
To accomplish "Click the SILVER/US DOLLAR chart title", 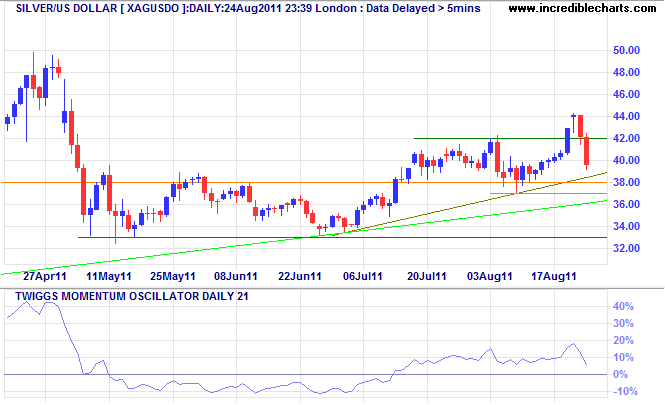I will coord(248,8).
